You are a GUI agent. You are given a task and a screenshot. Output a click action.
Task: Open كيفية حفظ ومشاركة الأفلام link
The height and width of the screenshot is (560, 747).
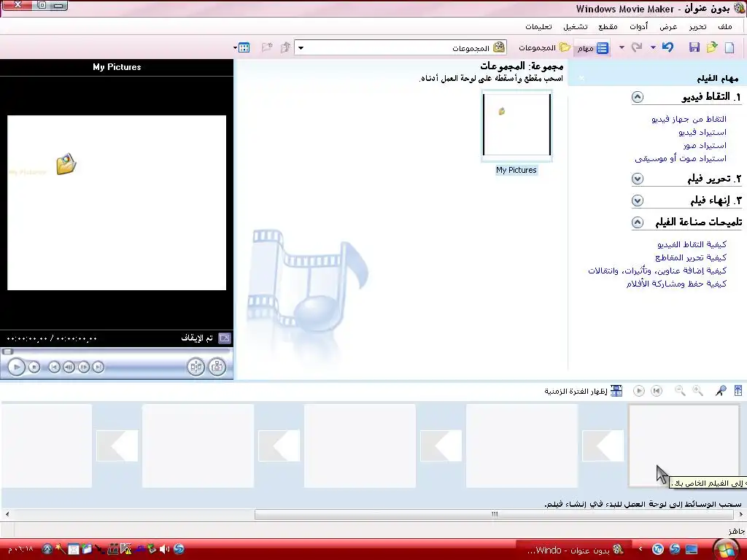[676, 284]
